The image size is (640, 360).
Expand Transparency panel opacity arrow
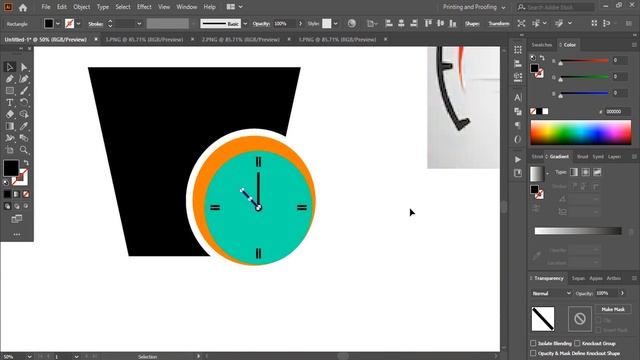coord(622,293)
